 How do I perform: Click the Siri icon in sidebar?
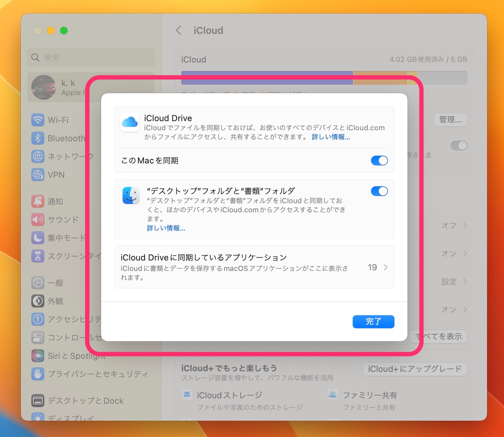click(x=38, y=356)
